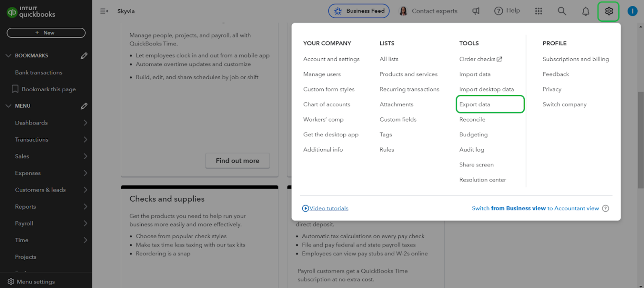The width and height of the screenshot is (644, 288).
Task: Click the New button in the sidebar
Action: click(x=46, y=33)
